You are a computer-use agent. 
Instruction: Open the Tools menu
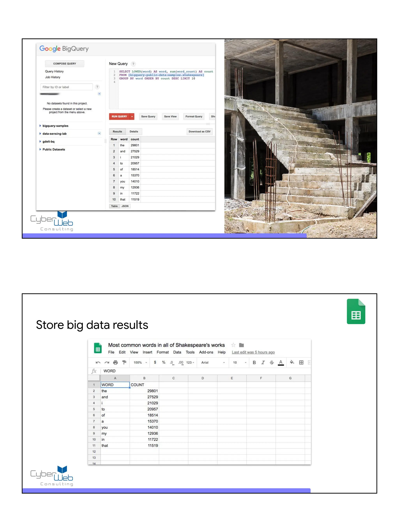click(x=190, y=352)
